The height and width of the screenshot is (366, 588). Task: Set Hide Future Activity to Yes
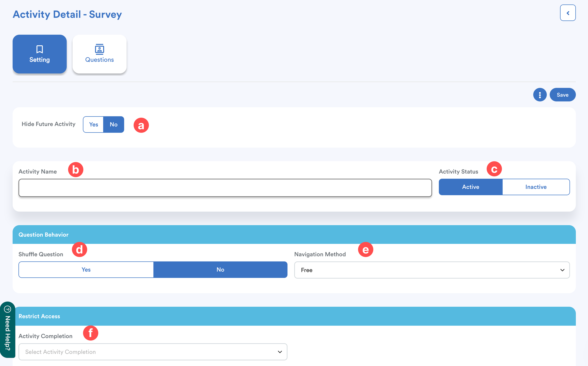coord(93,124)
